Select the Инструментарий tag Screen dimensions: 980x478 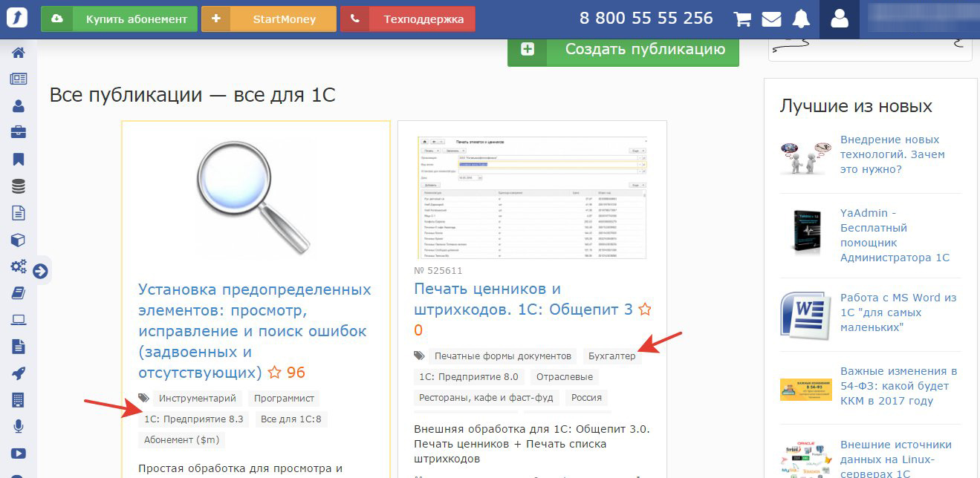(198, 399)
